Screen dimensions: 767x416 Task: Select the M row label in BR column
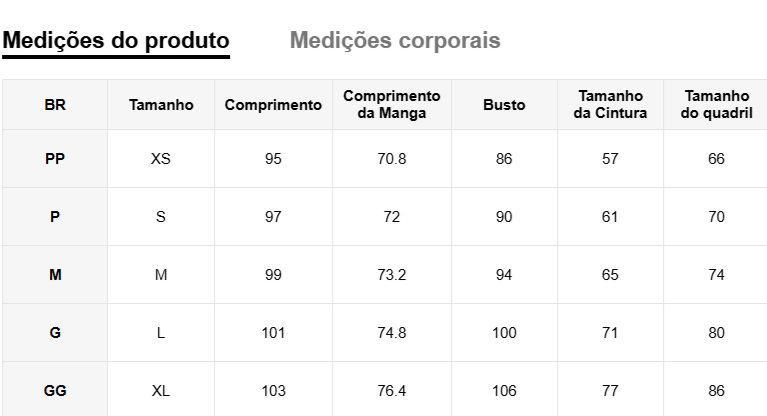[56, 275]
